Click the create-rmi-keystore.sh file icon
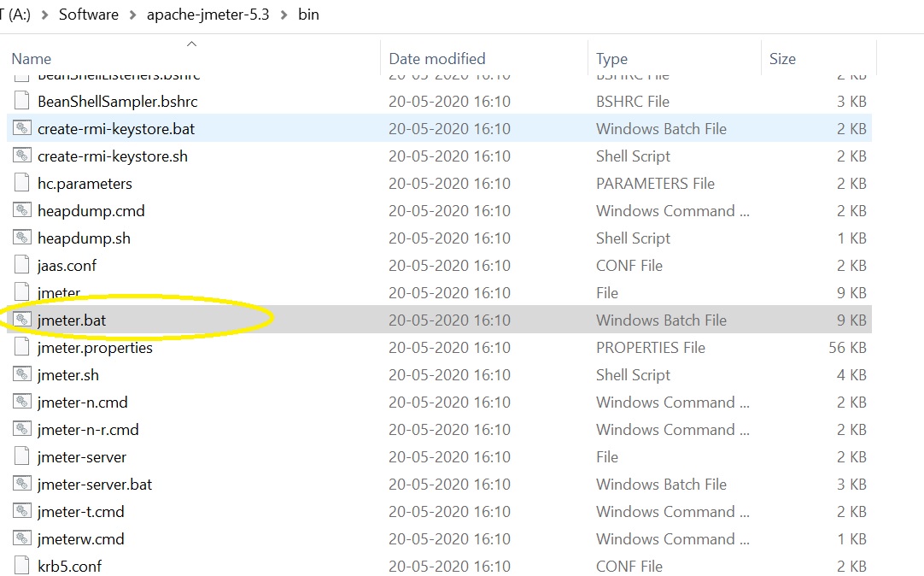 pos(22,156)
